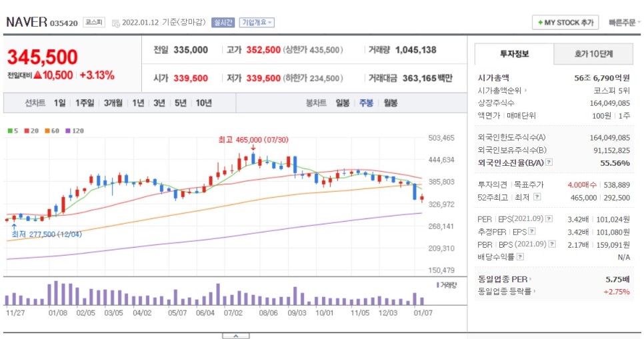
Task: Click the green 5-period moving average legend
Action: pos(13,131)
